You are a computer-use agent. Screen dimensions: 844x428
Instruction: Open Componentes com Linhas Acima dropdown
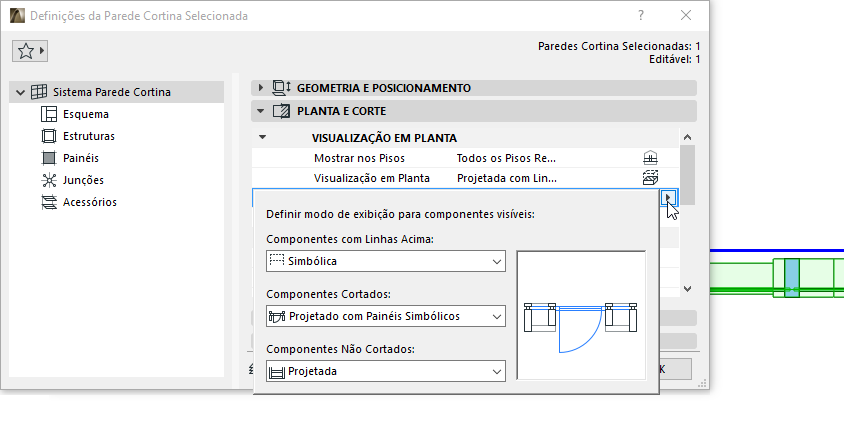pyautogui.click(x=385, y=261)
